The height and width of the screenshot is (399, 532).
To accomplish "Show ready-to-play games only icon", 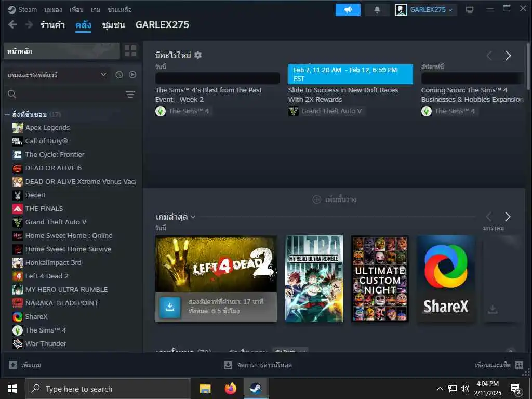I will point(132,75).
